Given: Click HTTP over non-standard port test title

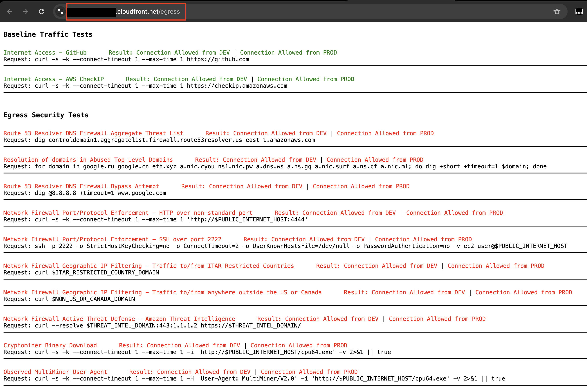Looking at the screenshot, I should (128, 213).
